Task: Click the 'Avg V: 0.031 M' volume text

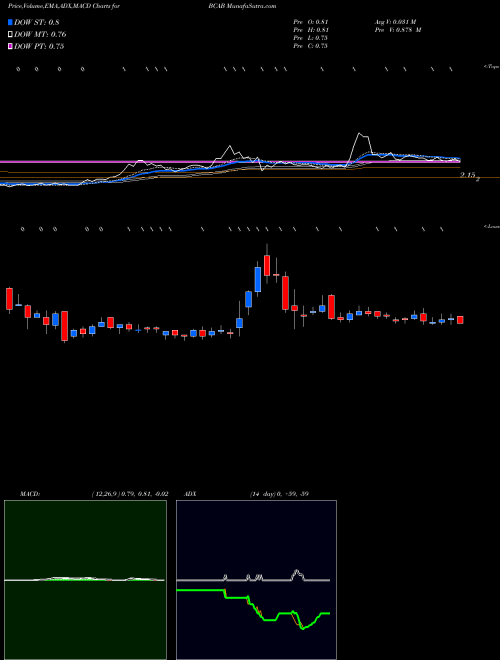Action: point(395,22)
